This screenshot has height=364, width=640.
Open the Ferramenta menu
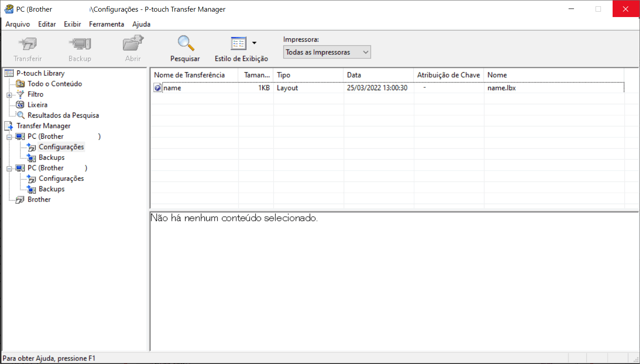click(106, 24)
